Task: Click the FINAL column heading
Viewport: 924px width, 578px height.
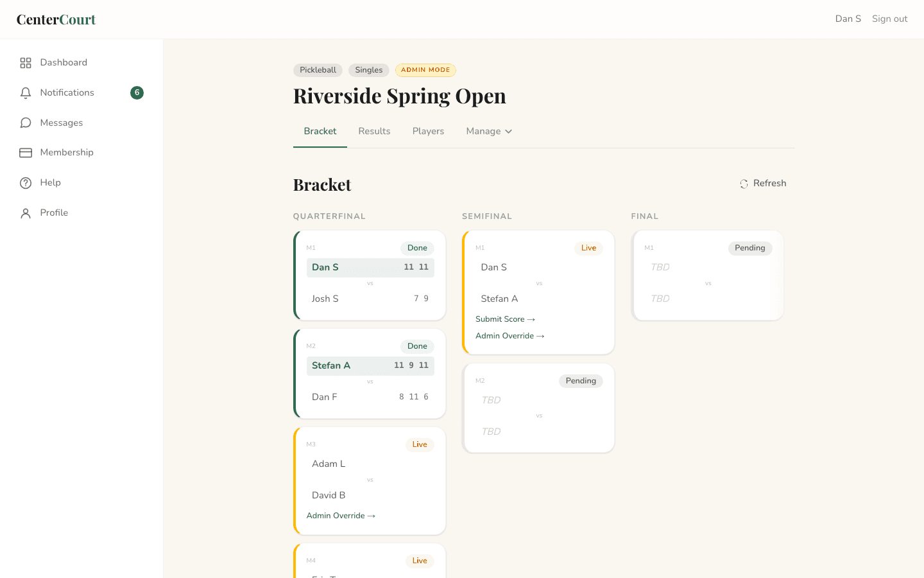Action: (x=644, y=216)
